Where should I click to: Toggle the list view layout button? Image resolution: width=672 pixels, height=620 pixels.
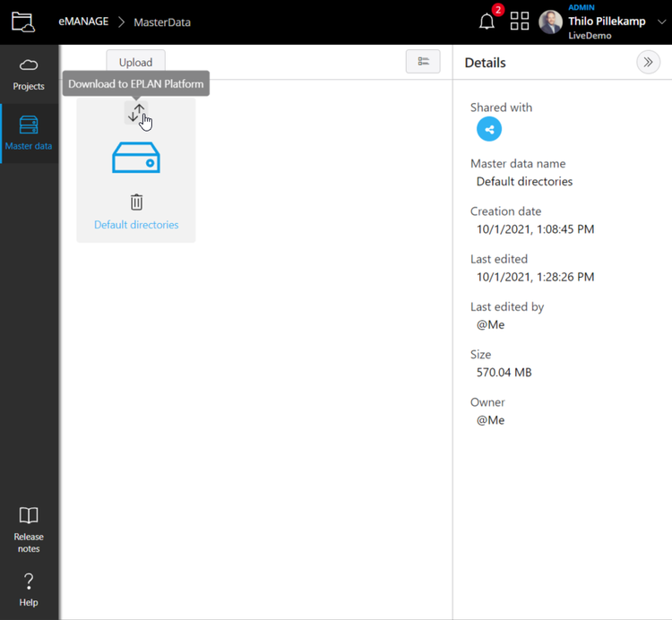[423, 62]
